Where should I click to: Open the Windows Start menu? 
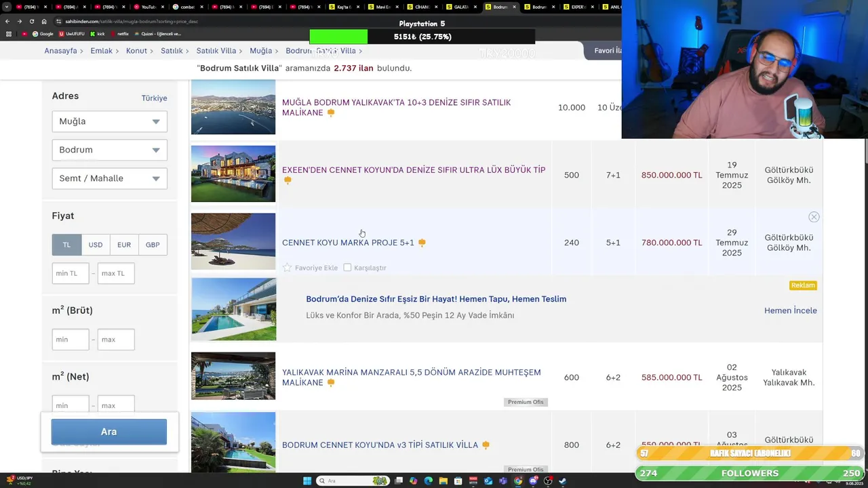(x=307, y=481)
